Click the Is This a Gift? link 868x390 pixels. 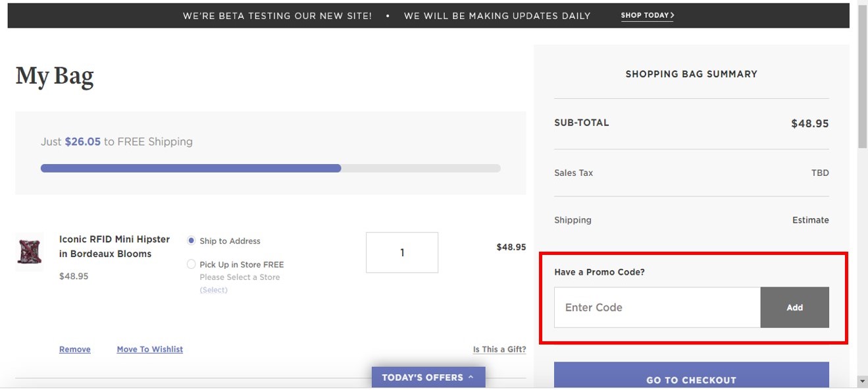[499, 349]
